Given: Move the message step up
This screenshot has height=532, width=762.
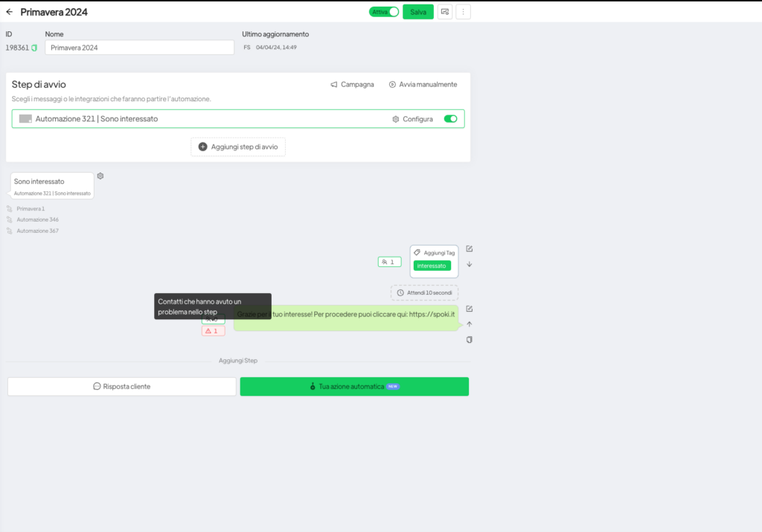Looking at the screenshot, I should [469, 324].
